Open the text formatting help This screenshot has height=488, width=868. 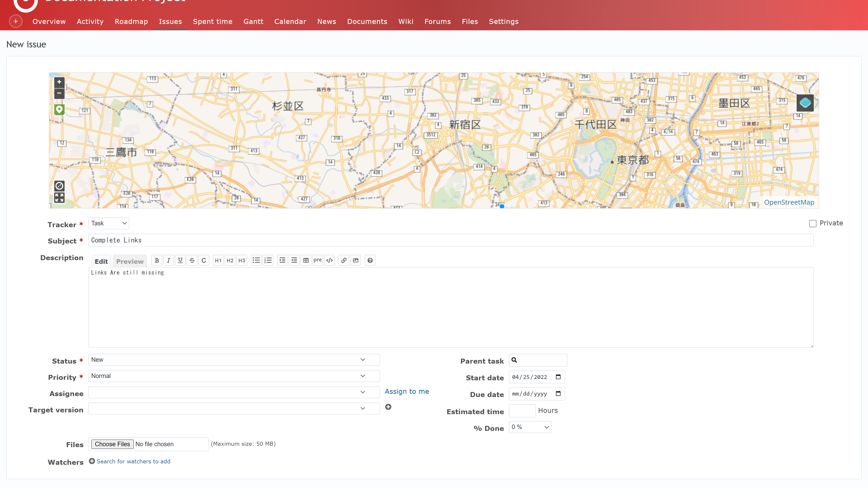click(x=370, y=260)
